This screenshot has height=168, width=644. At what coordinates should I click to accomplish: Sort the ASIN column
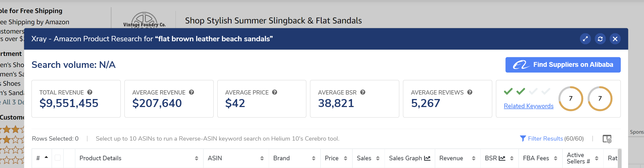coord(262,158)
